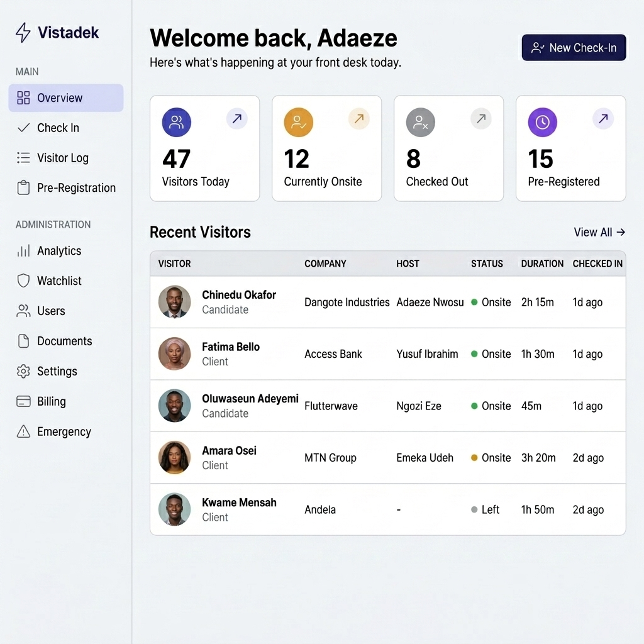Sort by the Duration column header
644x644 pixels.
(x=541, y=264)
